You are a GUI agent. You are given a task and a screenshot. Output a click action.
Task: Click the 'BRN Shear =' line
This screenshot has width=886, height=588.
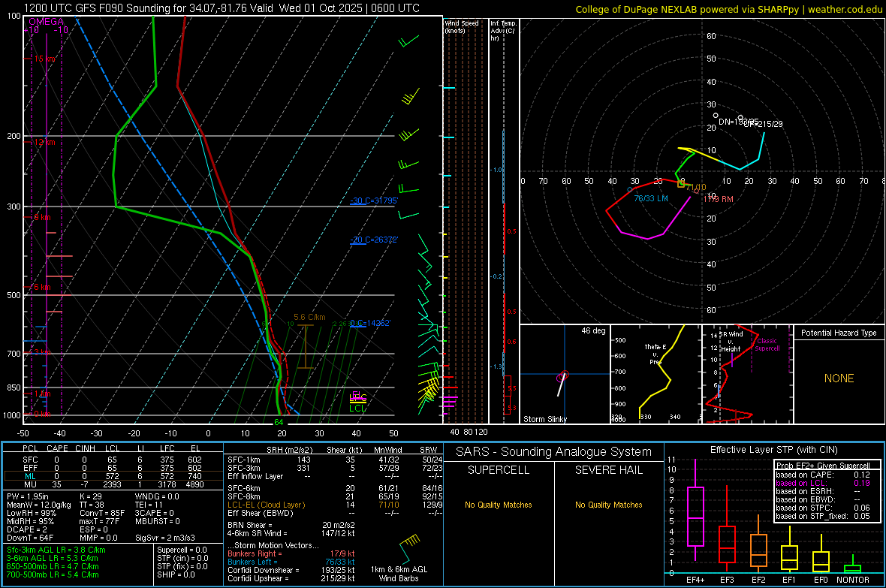291,525
